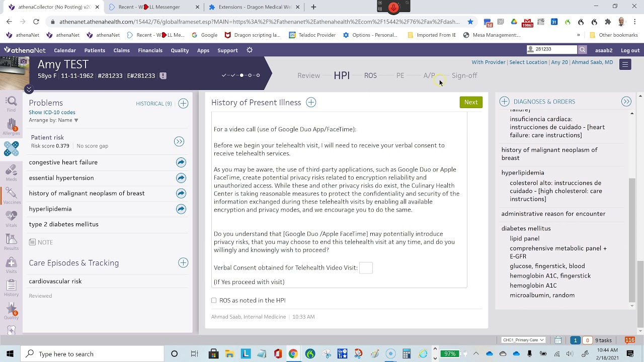
Task: Expand the bookmarks overflow chevron
Action: [x=578, y=35]
